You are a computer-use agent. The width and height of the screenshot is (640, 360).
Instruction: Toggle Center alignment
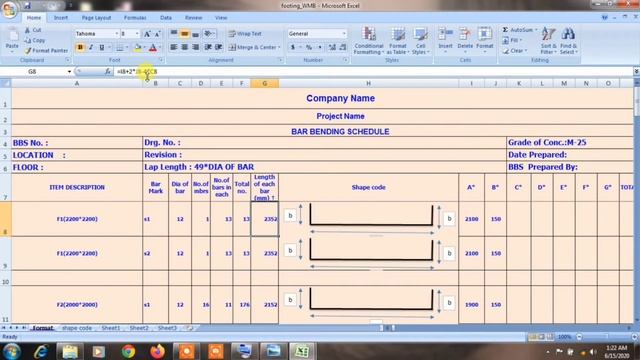(x=184, y=47)
